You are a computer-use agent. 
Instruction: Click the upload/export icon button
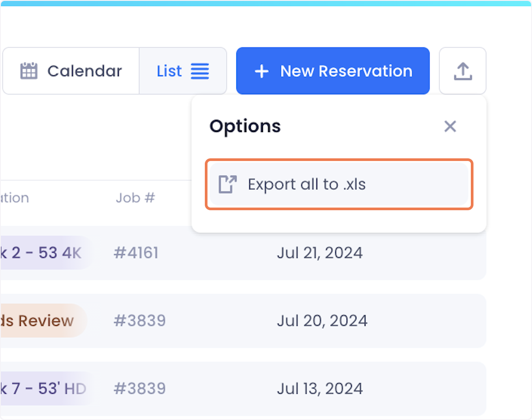(x=463, y=71)
